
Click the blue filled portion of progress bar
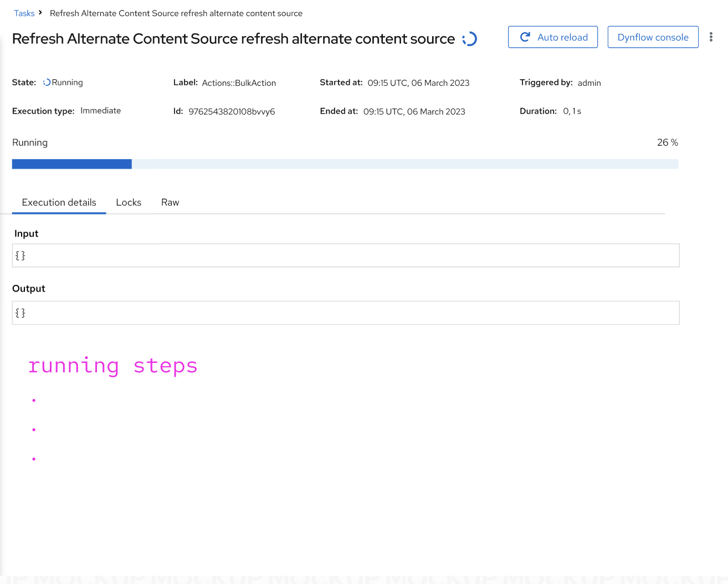tap(72, 164)
